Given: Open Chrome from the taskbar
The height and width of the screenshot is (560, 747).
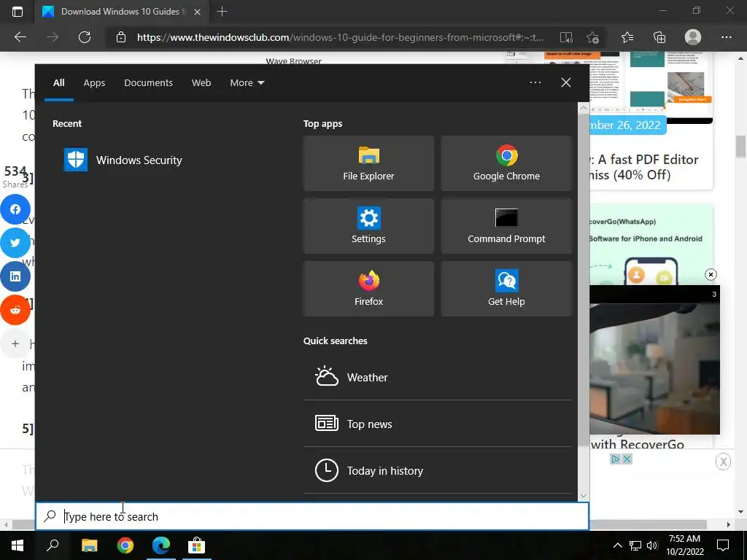Looking at the screenshot, I should coord(125,545).
